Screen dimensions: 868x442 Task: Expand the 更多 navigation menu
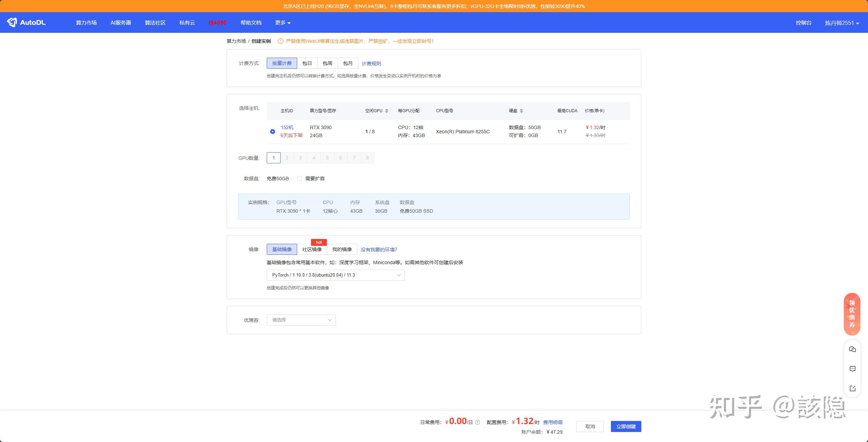283,23
